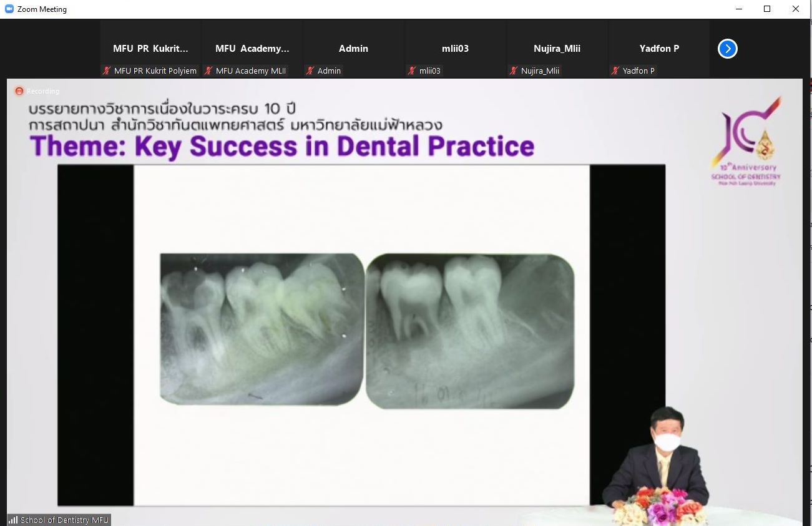Click the Zoom app icon in title bar
This screenshot has height=526, width=812.
pos(9,9)
